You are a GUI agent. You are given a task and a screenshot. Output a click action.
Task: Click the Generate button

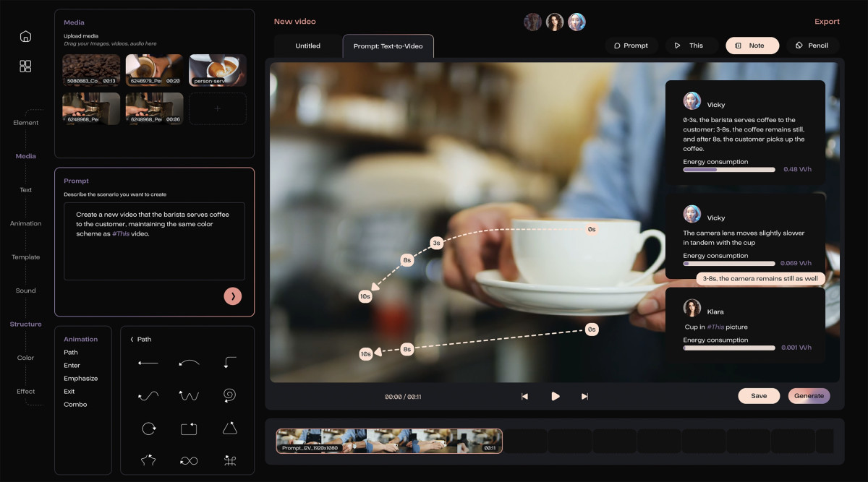coord(809,396)
